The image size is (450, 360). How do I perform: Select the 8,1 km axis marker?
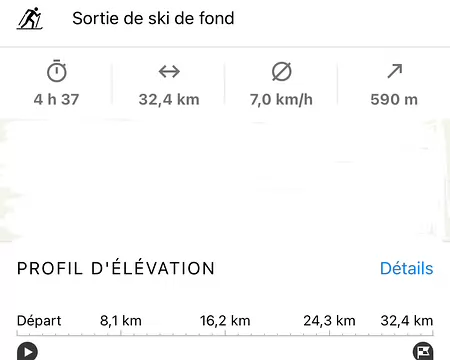pyautogui.click(x=121, y=321)
